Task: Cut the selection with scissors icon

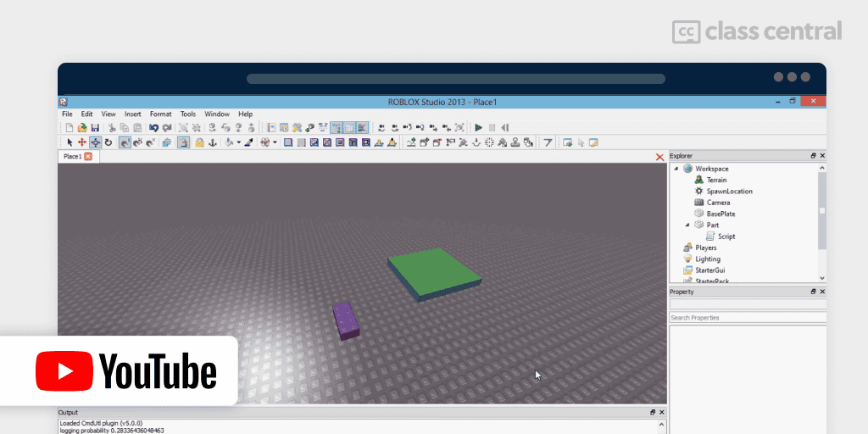Action: point(112,128)
